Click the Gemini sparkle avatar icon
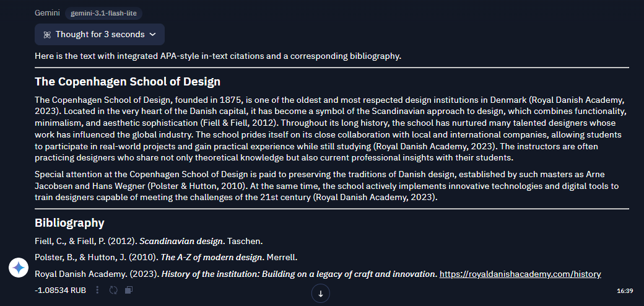This screenshot has height=306, width=644. (19, 268)
